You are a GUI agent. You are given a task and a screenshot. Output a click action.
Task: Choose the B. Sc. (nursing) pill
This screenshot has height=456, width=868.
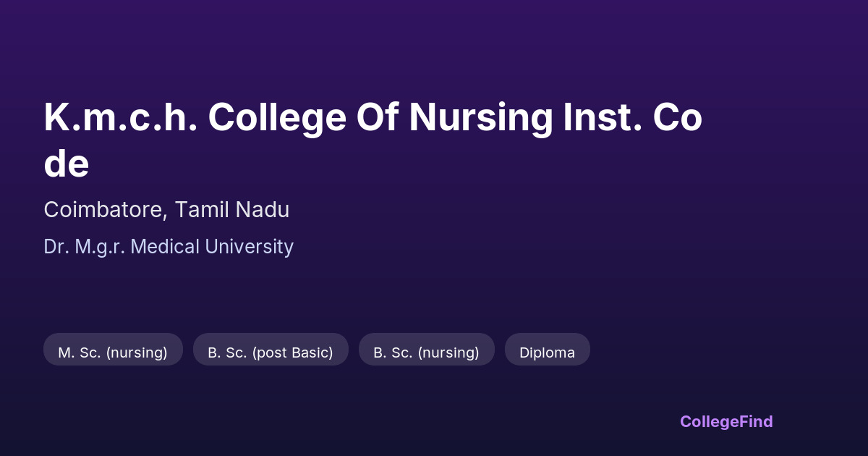426,350
